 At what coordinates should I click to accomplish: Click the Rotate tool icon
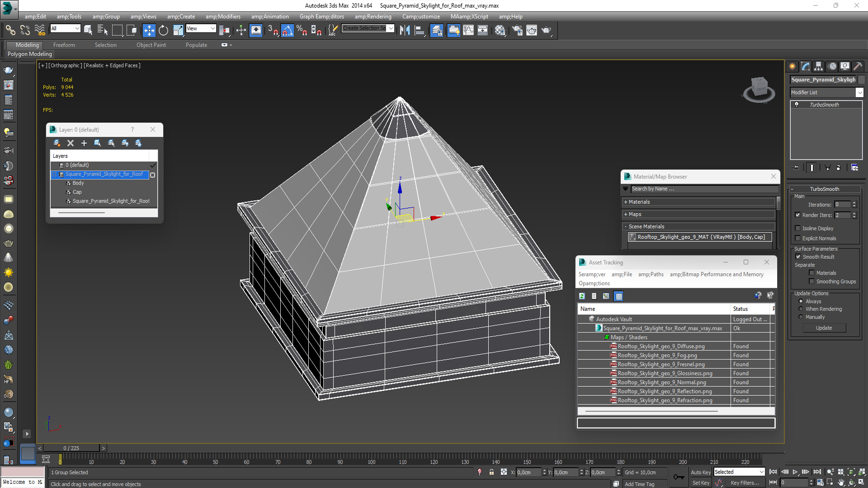click(163, 30)
